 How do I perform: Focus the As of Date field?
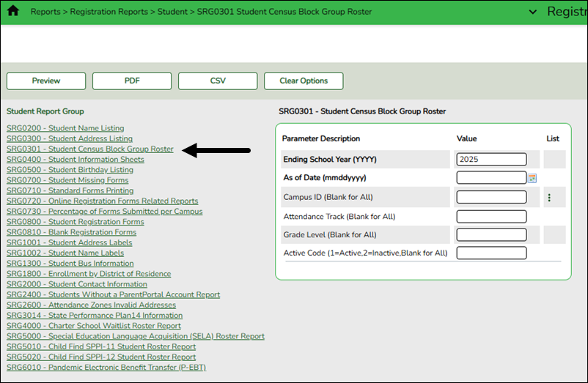point(492,177)
